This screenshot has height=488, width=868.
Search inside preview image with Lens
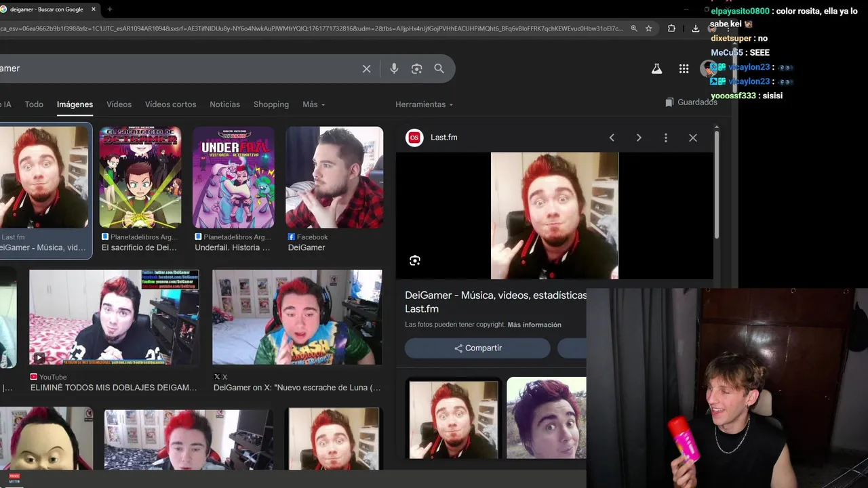pos(415,261)
